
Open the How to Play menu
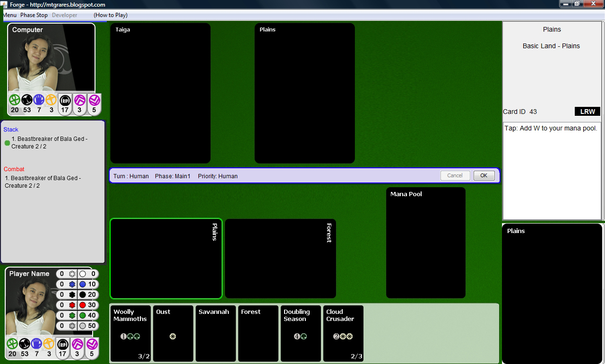pyautogui.click(x=111, y=15)
